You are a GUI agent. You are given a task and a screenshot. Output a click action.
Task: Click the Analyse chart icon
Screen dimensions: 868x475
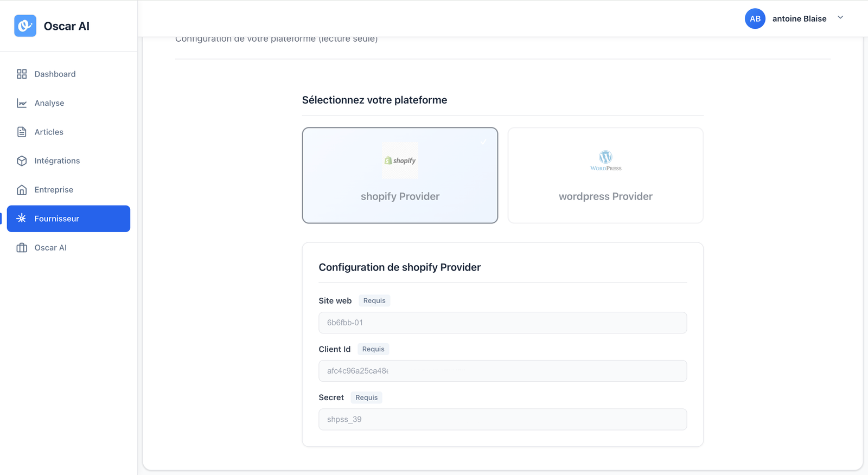pyautogui.click(x=22, y=103)
